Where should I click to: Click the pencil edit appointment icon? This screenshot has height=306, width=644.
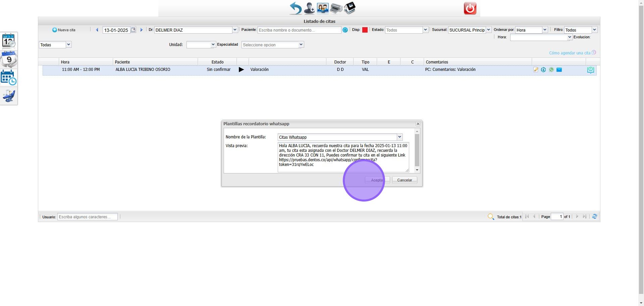tap(536, 70)
